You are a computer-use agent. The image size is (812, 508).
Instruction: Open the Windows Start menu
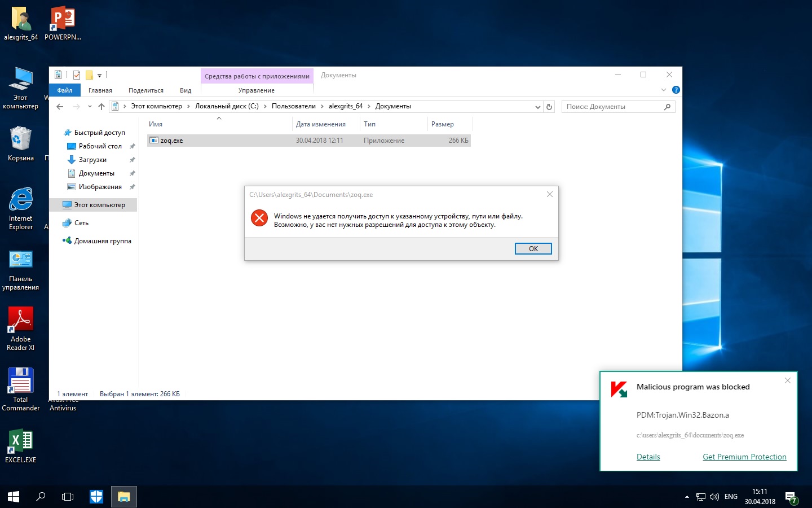click(14, 497)
